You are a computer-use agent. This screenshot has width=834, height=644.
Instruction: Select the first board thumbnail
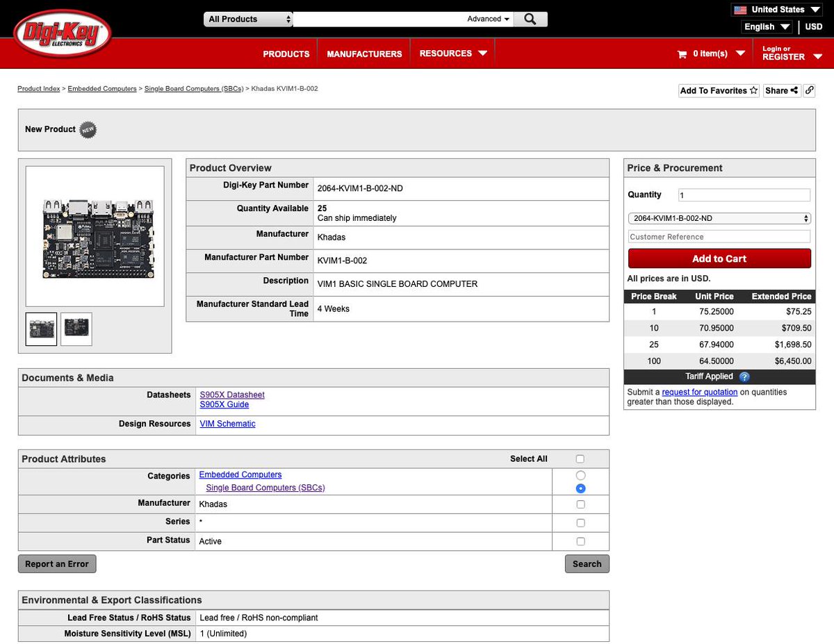point(41,329)
